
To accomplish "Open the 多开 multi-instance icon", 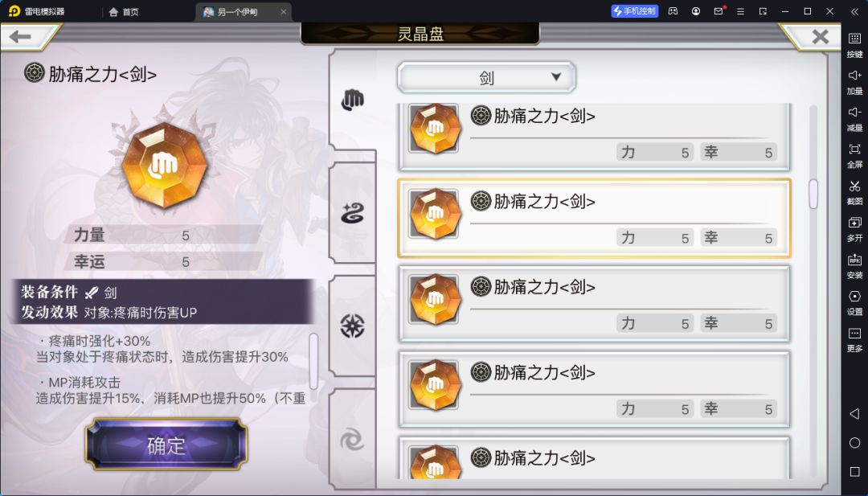I will pyautogui.click(x=854, y=228).
